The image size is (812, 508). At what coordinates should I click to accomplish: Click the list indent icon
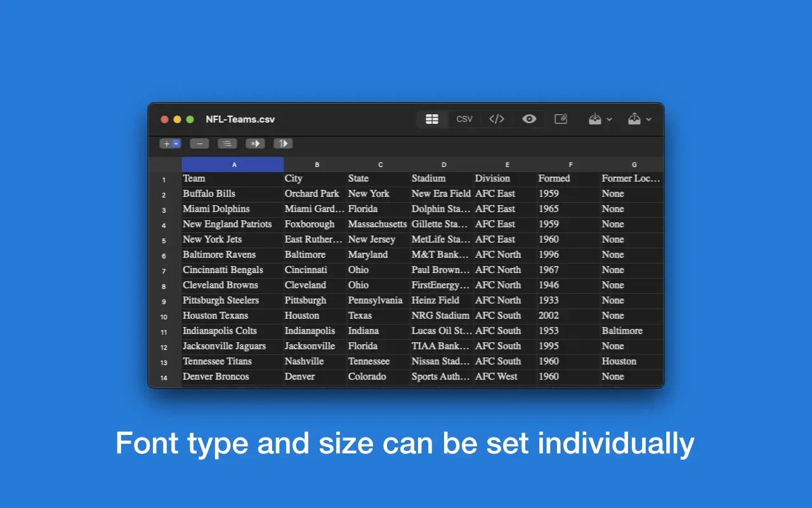[227, 144]
